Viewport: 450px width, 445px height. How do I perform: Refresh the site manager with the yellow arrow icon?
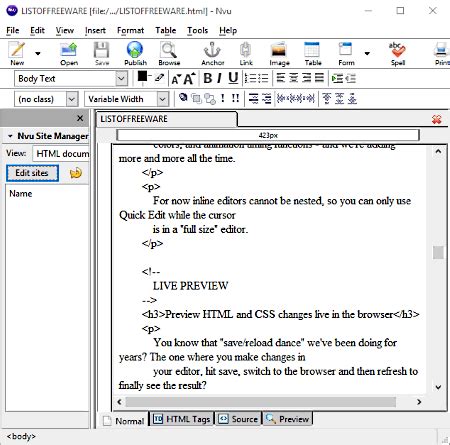coord(76,173)
